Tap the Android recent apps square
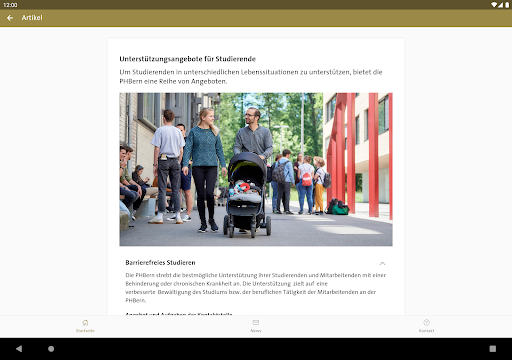This screenshot has width=512, height=360. [493, 349]
